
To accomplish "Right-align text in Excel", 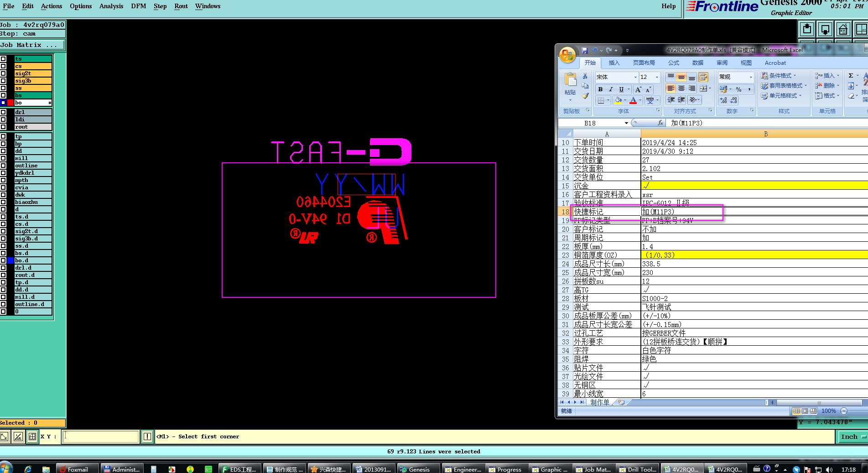I will (692, 88).
